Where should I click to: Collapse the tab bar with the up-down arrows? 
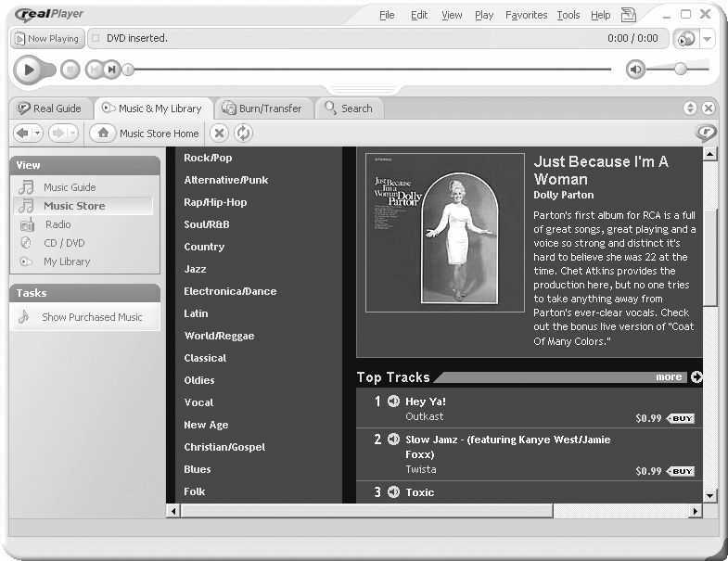[x=691, y=108]
